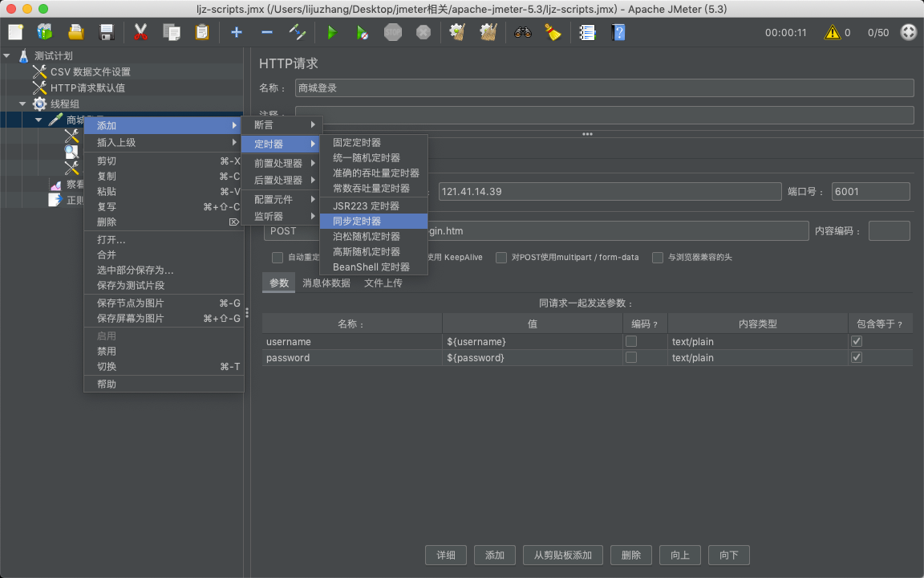Start the test with green play icon
The height and width of the screenshot is (578, 924).
coord(332,32)
